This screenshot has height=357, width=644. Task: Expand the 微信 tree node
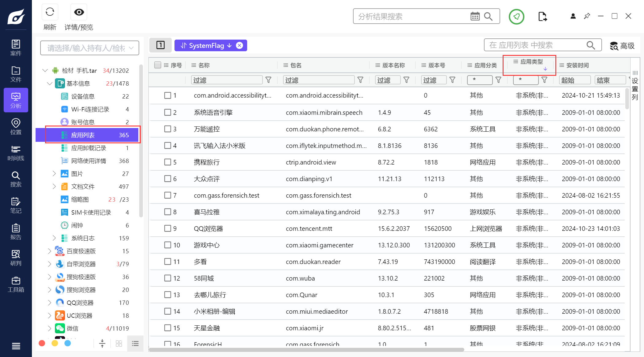click(50, 328)
